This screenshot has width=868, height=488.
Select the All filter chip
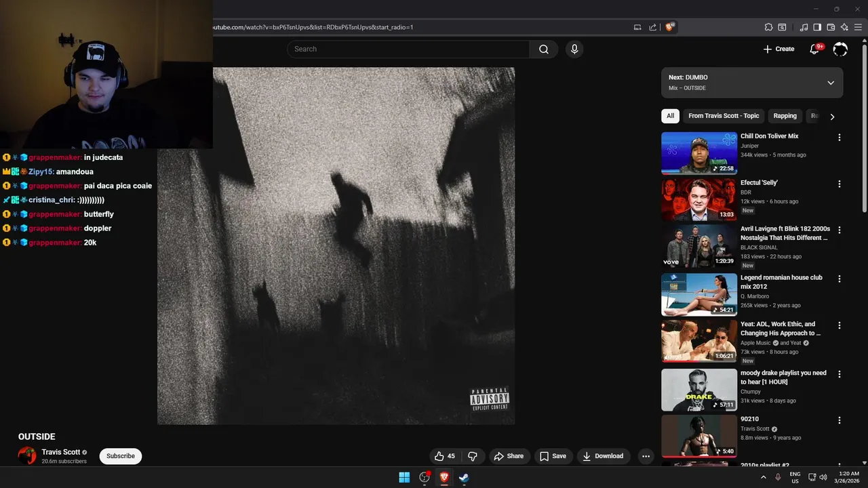(x=670, y=116)
